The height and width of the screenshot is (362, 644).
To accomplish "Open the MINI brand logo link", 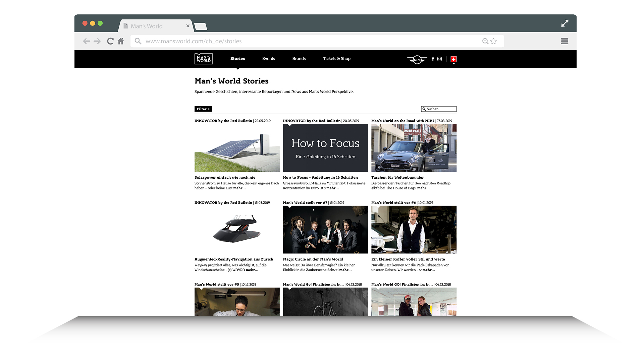I will pos(417,60).
